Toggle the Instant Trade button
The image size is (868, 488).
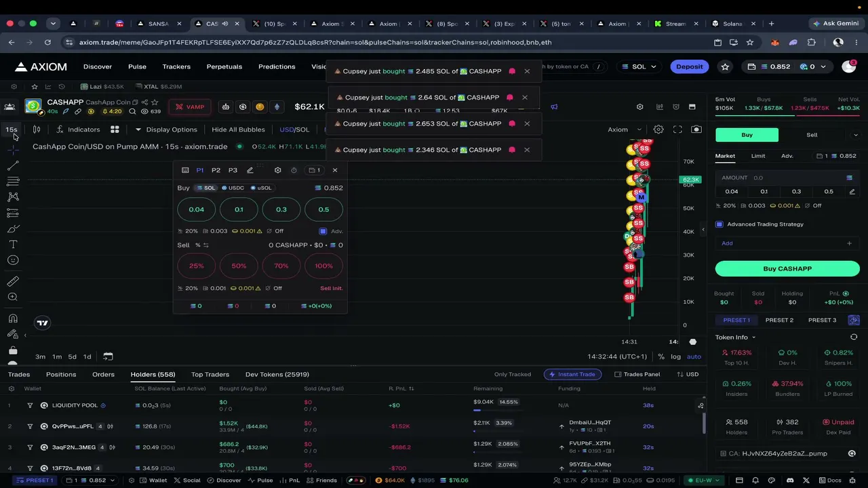(x=572, y=374)
